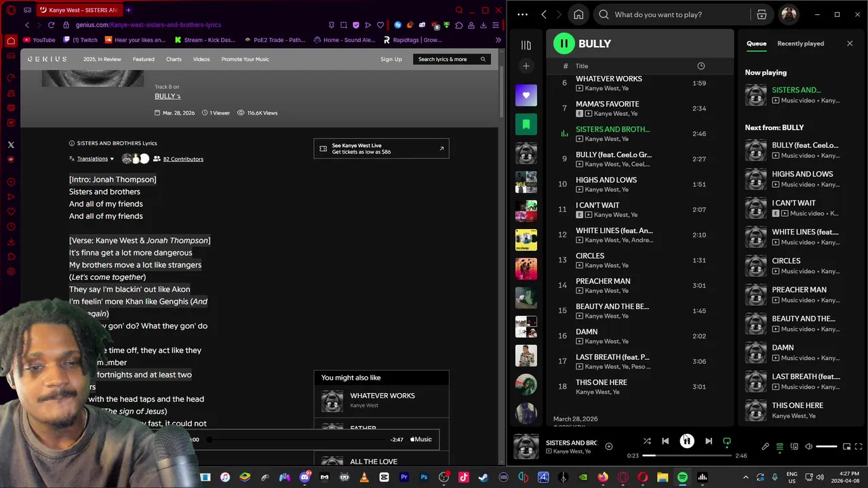868x488 pixels.
Task: Open Your Library icon in Spotify sidebar
Action: click(526, 45)
